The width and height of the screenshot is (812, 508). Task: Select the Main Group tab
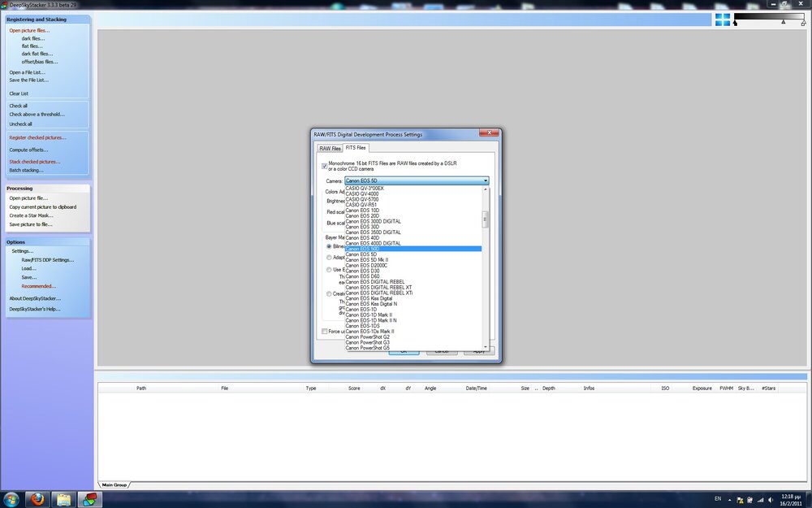(114, 485)
